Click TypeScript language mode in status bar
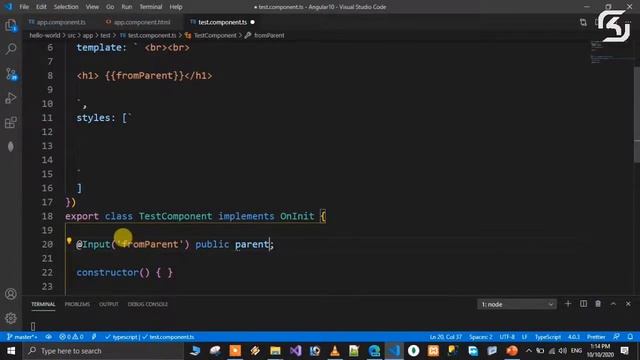 coord(548,337)
